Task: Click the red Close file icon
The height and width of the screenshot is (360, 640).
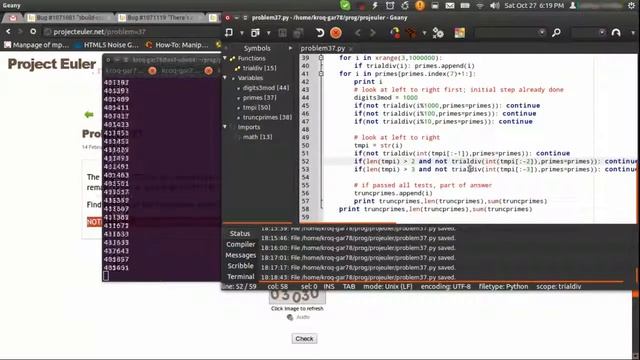Action: coord(336,33)
